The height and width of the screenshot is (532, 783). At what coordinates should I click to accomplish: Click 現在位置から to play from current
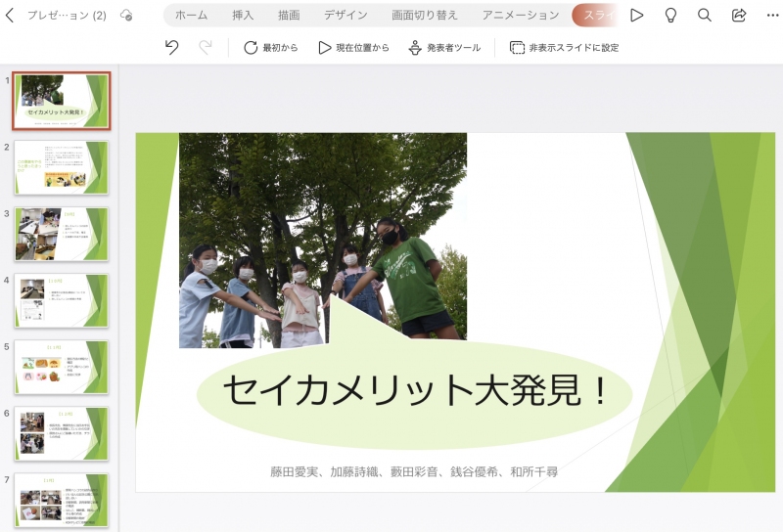(x=353, y=48)
